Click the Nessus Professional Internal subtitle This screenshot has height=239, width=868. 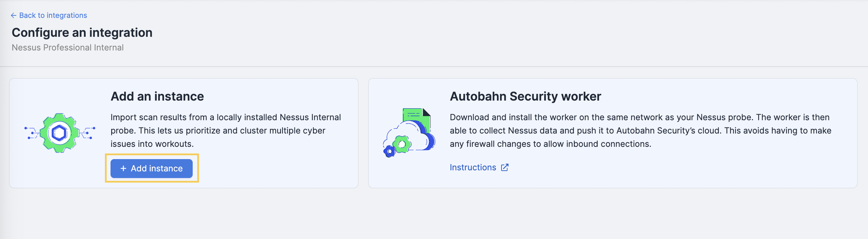[x=68, y=48]
